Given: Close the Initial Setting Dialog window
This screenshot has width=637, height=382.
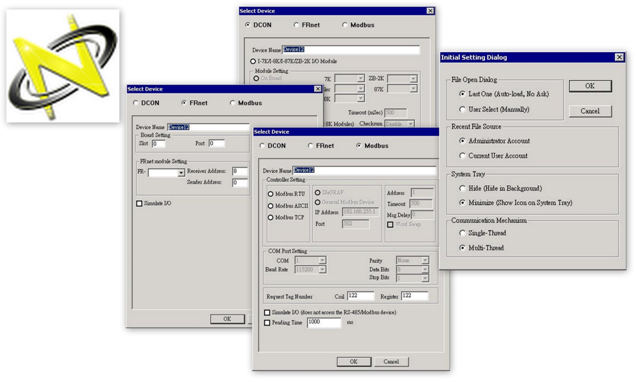Looking at the screenshot, I should [x=619, y=57].
